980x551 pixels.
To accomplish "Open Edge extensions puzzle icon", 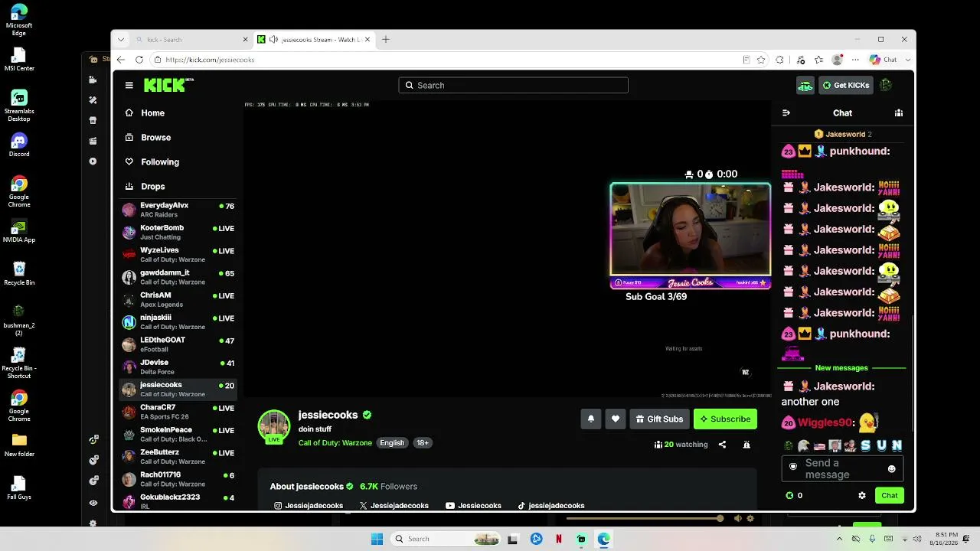I will click(x=780, y=60).
